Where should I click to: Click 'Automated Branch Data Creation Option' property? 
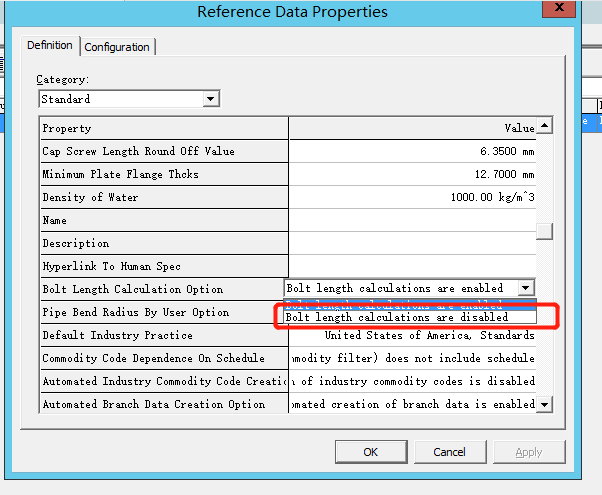[164, 404]
